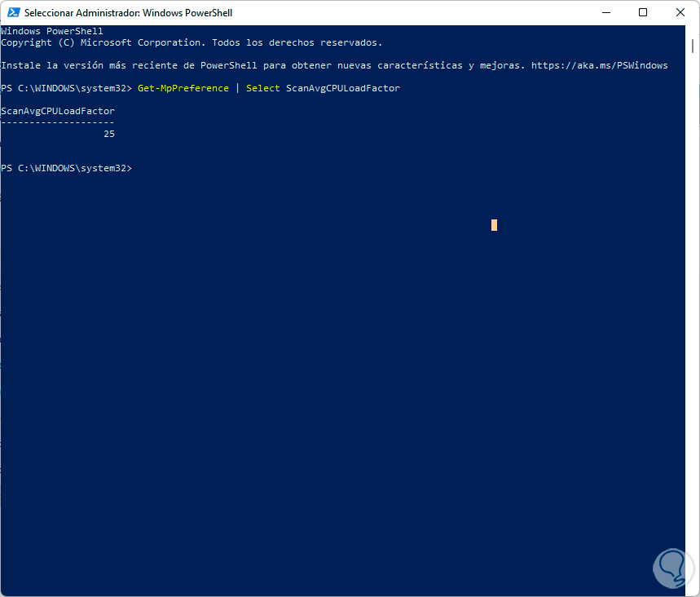Image resolution: width=700 pixels, height=597 pixels.
Task: Click the https://aka.ms/PSWindows URL text
Action: (x=599, y=66)
